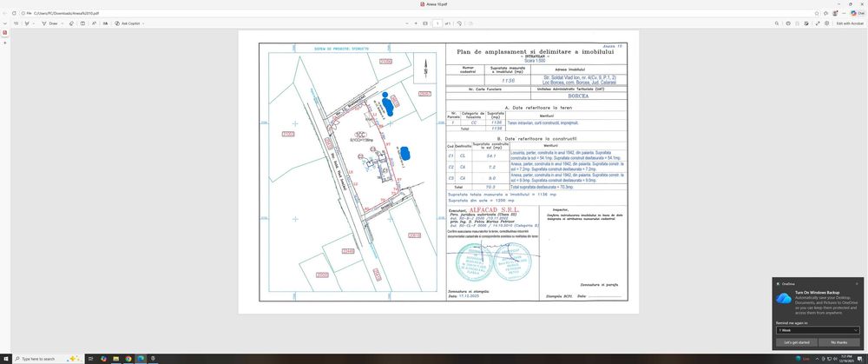The height and width of the screenshot is (364, 868).
Task: Click the PDF sidebar thumbnails icon
Action: (5, 33)
